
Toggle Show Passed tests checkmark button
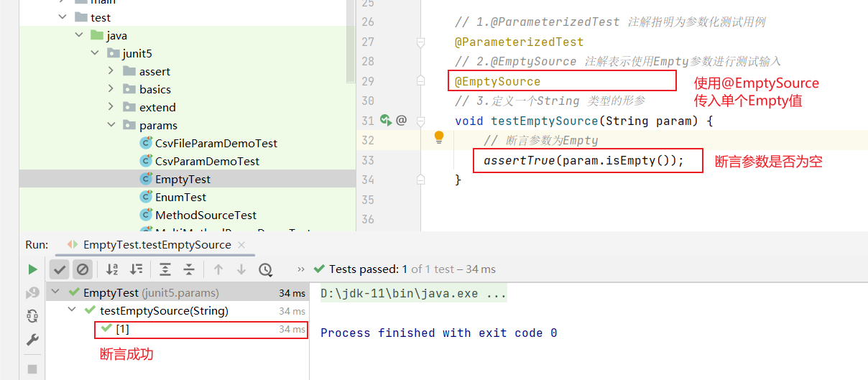(x=60, y=269)
